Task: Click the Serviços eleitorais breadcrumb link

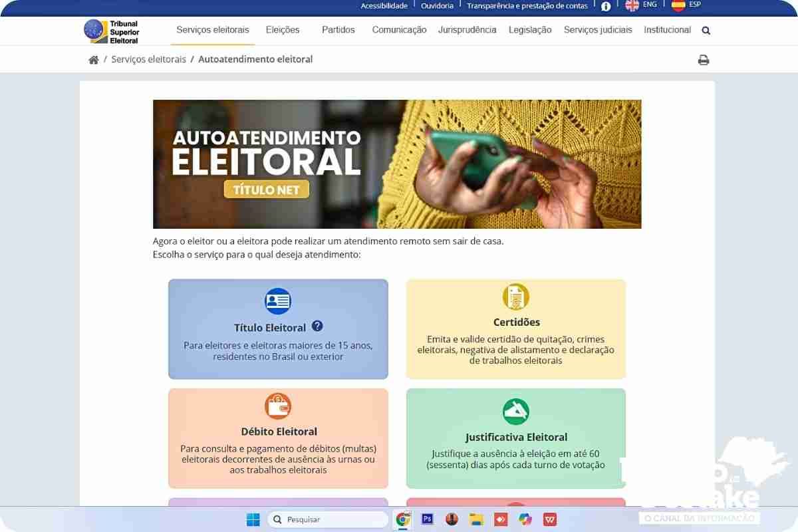Action: (x=149, y=59)
